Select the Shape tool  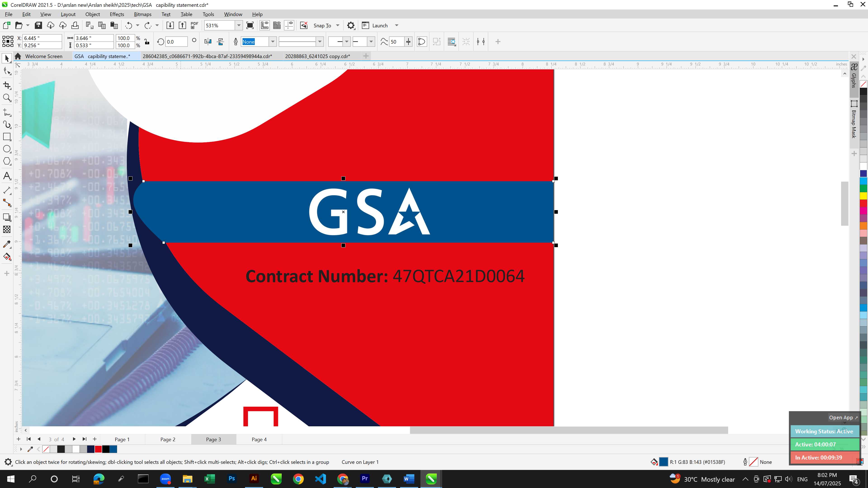(x=7, y=71)
